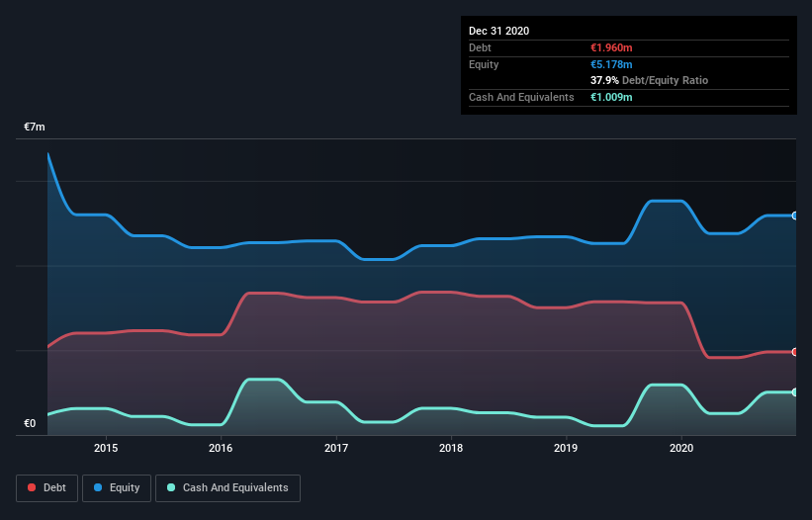
Task: Click the 2016 x-axis label
Action: click(x=221, y=448)
